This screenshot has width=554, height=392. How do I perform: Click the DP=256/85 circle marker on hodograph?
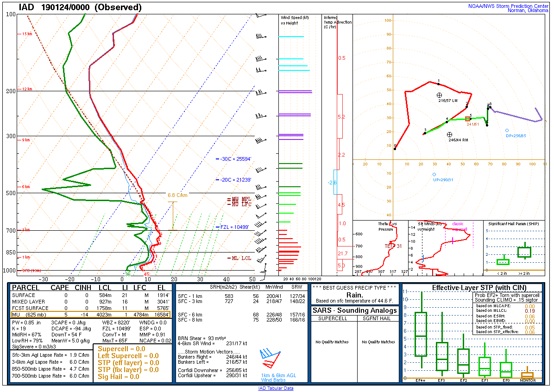[507, 130]
